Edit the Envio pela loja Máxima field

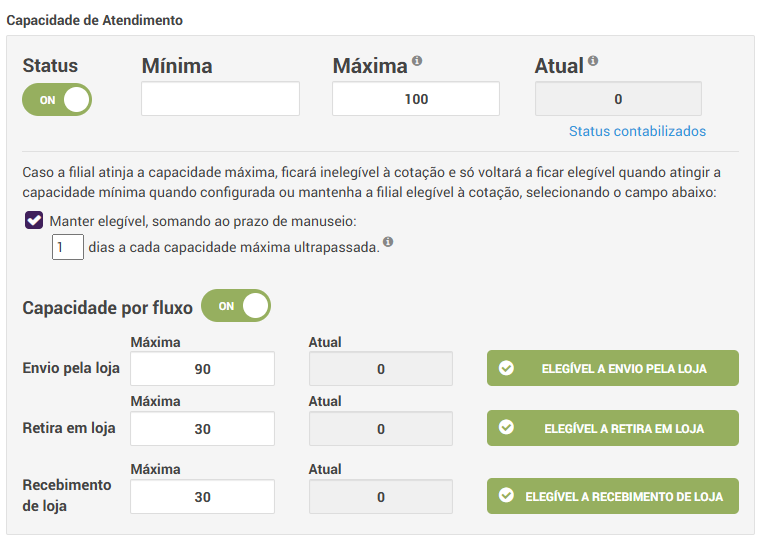[202, 369]
